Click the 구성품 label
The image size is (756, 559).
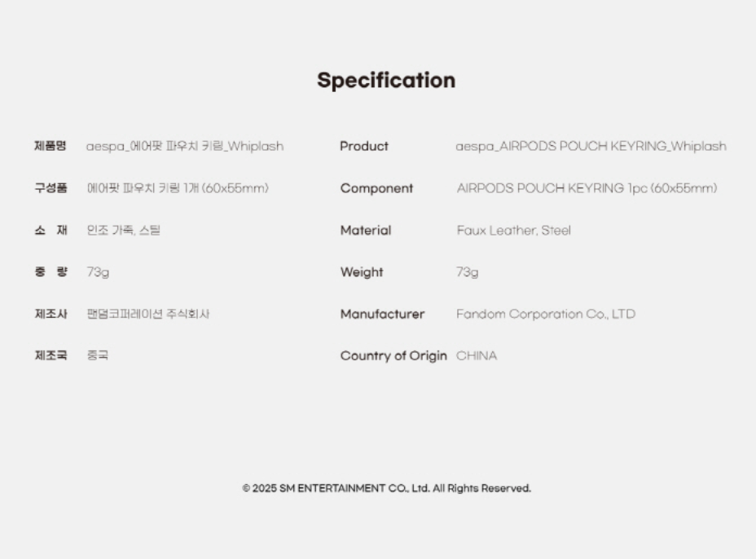(50, 188)
